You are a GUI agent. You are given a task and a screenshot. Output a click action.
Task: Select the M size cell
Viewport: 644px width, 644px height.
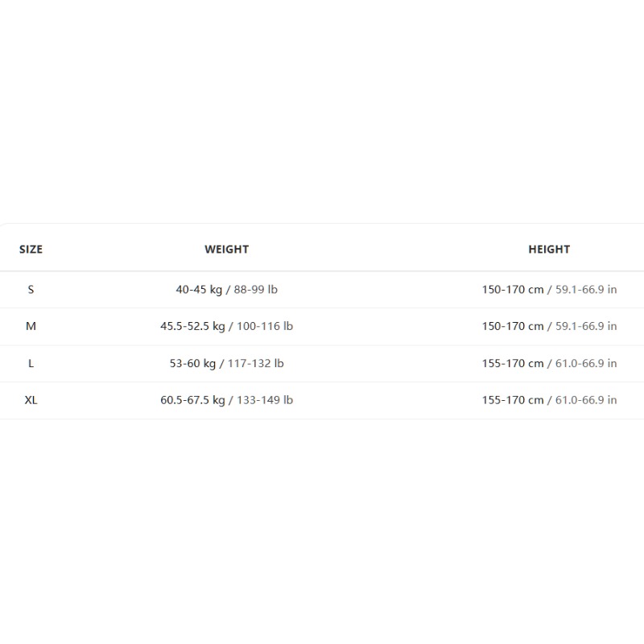(31, 326)
